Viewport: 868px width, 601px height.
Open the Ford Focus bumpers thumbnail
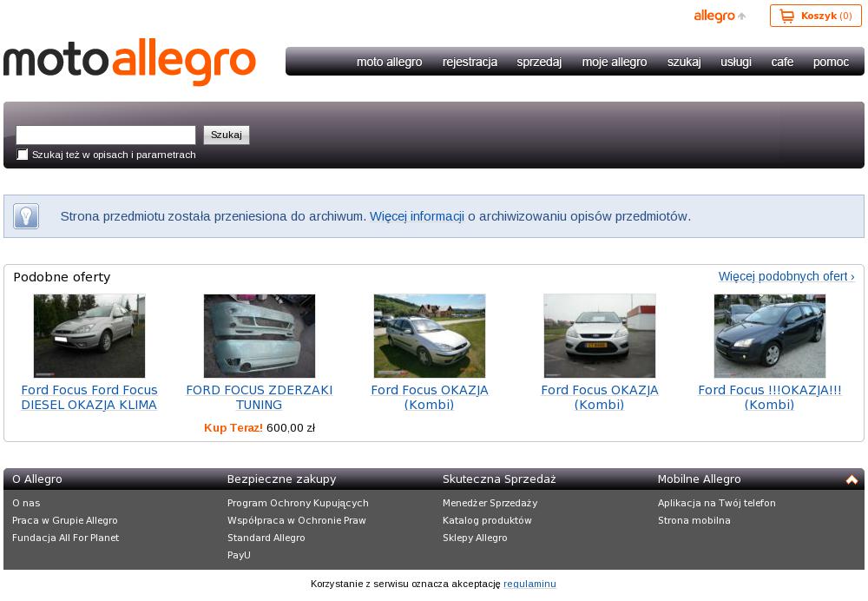(x=259, y=335)
